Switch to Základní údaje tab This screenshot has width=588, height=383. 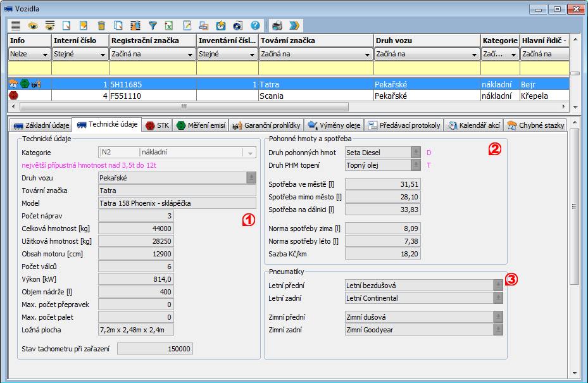click(41, 125)
